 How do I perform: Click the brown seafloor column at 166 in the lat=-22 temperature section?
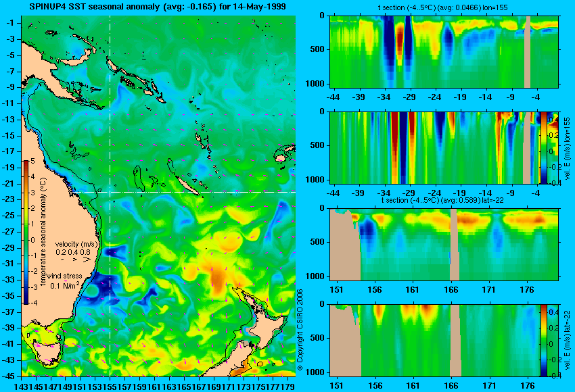click(x=455, y=245)
